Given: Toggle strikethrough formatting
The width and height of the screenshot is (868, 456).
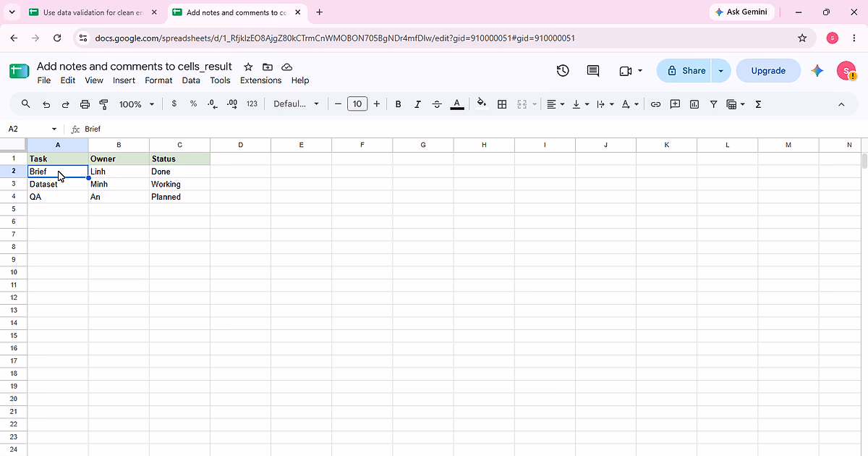Looking at the screenshot, I should tap(437, 104).
